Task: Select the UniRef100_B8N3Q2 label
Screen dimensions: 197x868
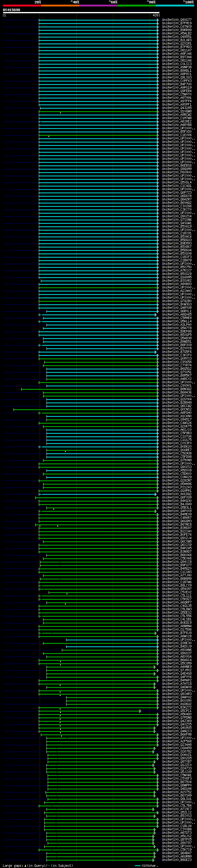Action: click(177, 389)
